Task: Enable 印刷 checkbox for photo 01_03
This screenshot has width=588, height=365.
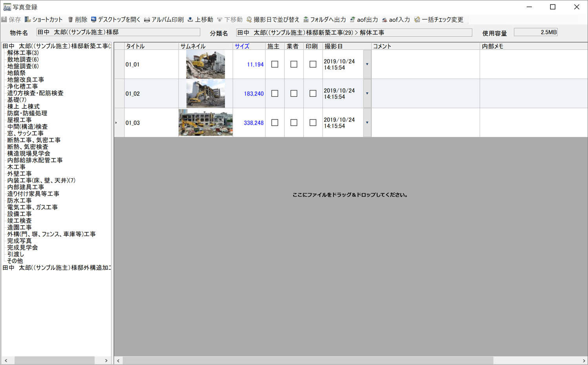Action: 313,122
